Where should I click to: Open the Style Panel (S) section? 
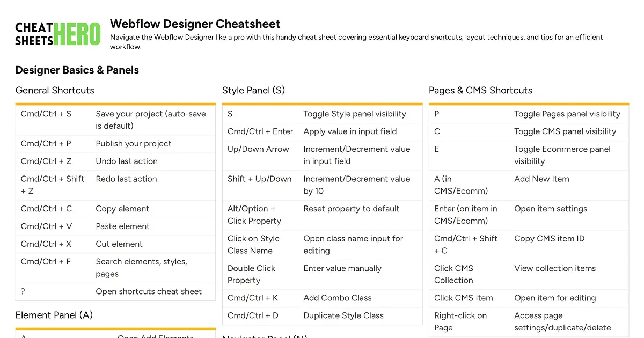pos(253,90)
